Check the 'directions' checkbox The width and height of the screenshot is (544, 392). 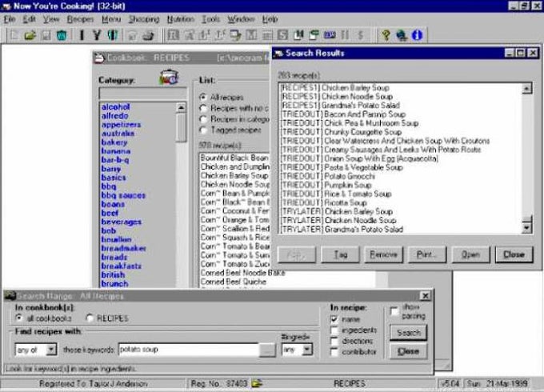click(x=334, y=341)
